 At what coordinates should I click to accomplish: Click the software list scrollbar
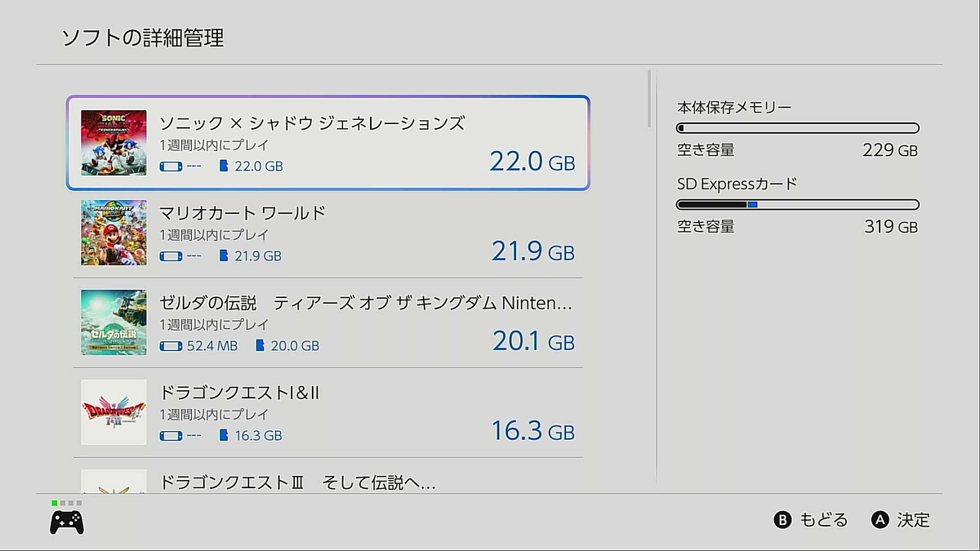[650, 98]
